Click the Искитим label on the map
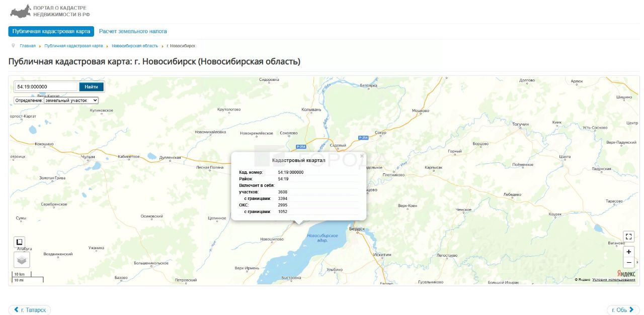644x315 pixels. pyautogui.click(x=382, y=255)
